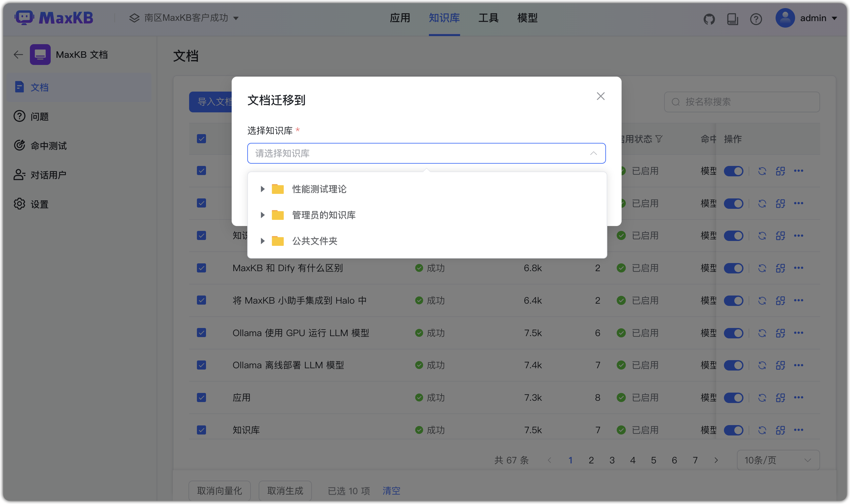Click refresh icon in Ollama 使用 GPU row
The height and width of the screenshot is (504, 850).
point(762,333)
